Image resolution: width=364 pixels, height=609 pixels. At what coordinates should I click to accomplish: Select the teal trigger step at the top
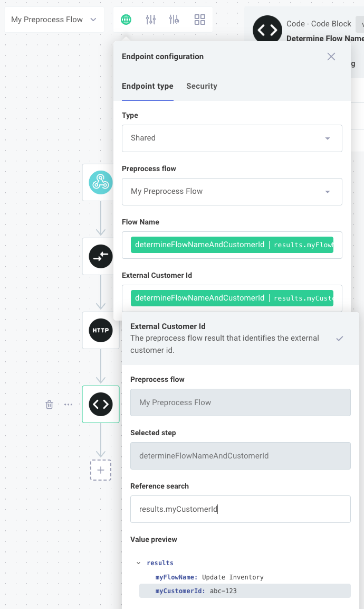(100, 182)
